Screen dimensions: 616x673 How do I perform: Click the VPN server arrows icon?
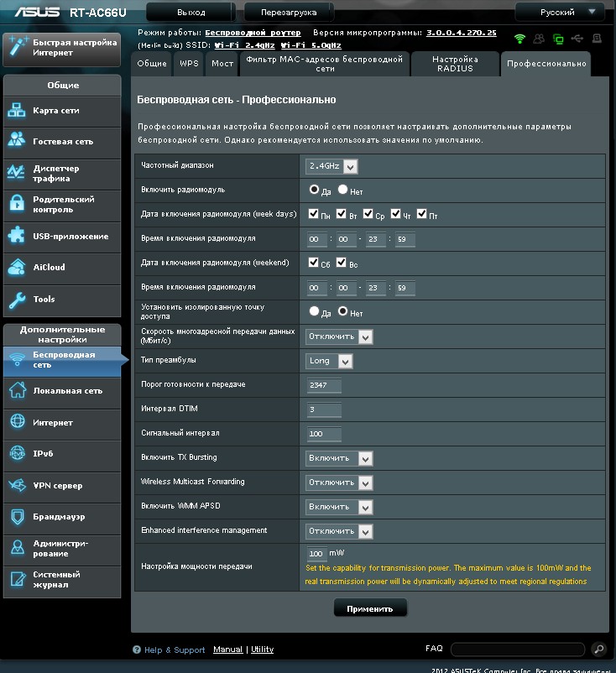click(18, 485)
